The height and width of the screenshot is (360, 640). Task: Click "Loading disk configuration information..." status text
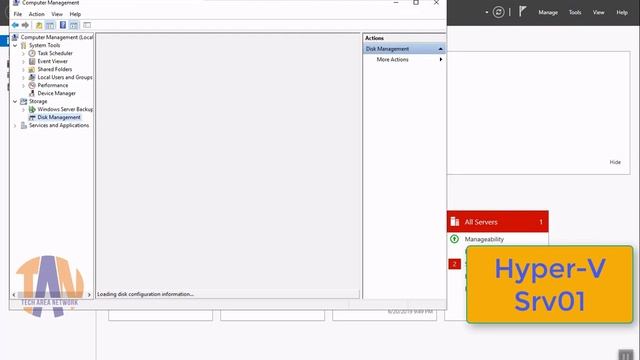[x=145, y=294]
